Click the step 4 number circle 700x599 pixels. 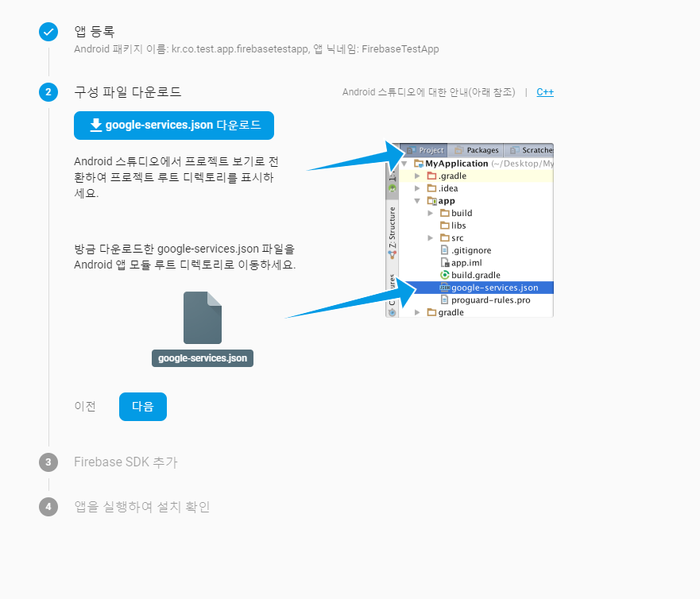(48, 507)
